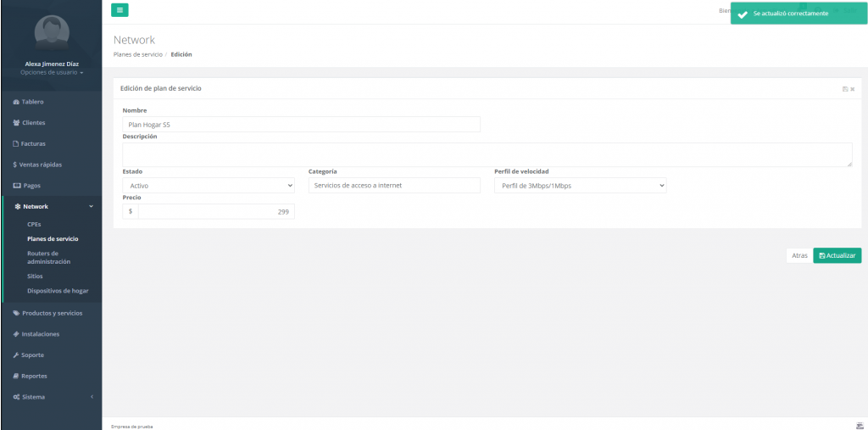Click the 'Empresa de prueba' footer text
The width and height of the screenshot is (868, 430).
coord(131,427)
